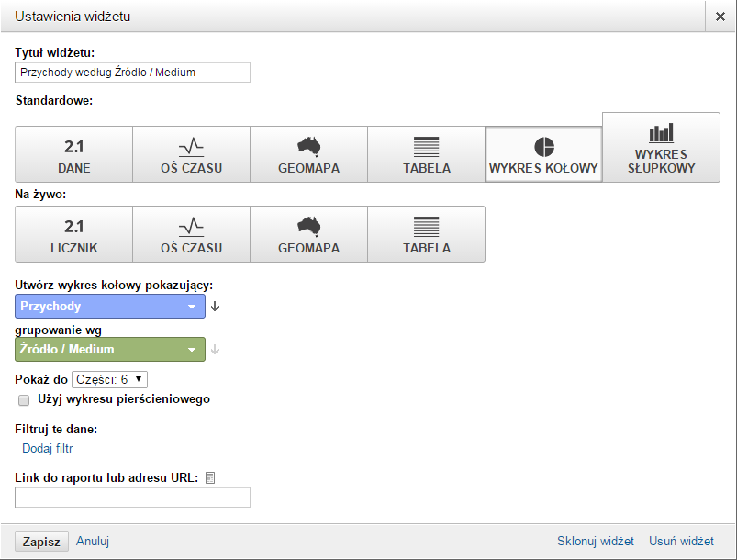Focus the Tytuł widżetu text field
This screenshot has width=737, height=560.
point(132,73)
